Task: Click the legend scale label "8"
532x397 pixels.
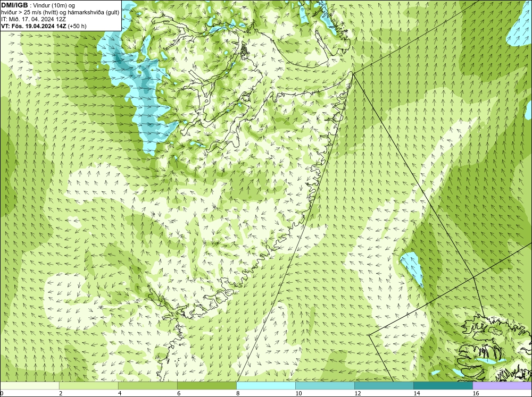Action: tap(238, 393)
